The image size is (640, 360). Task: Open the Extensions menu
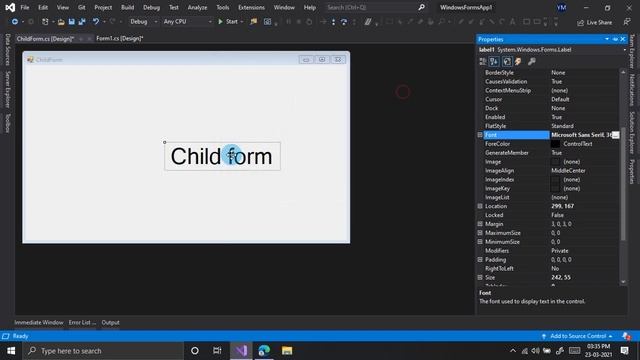(x=251, y=7)
